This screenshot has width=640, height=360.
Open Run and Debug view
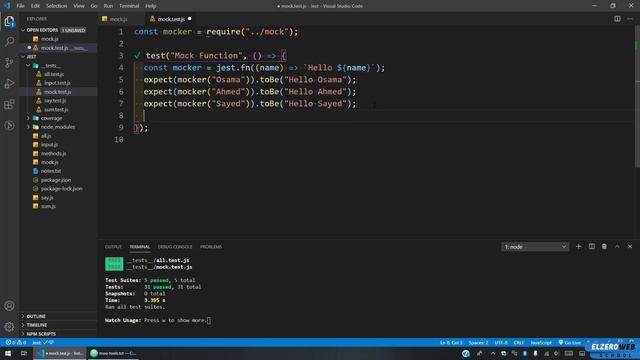point(9,83)
